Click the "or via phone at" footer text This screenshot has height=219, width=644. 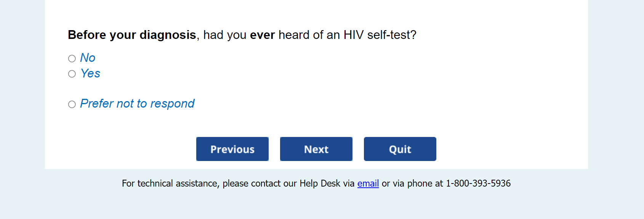coord(412,184)
